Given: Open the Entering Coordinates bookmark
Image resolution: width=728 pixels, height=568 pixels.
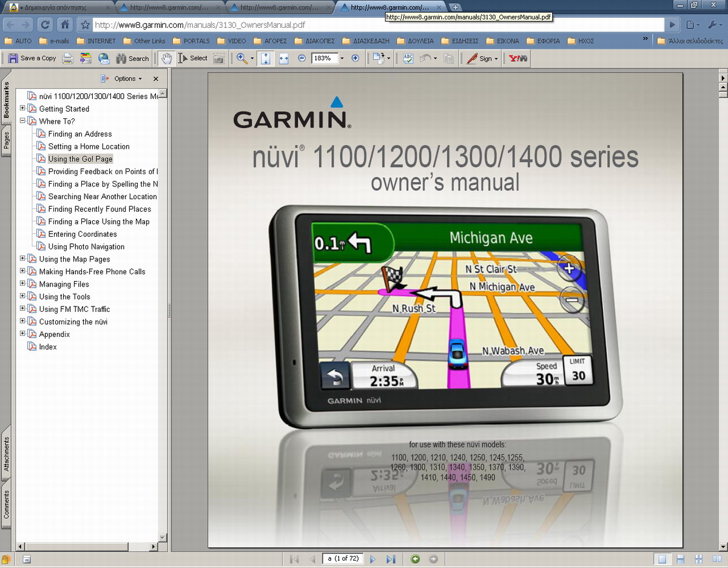Looking at the screenshot, I should (x=83, y=234).
